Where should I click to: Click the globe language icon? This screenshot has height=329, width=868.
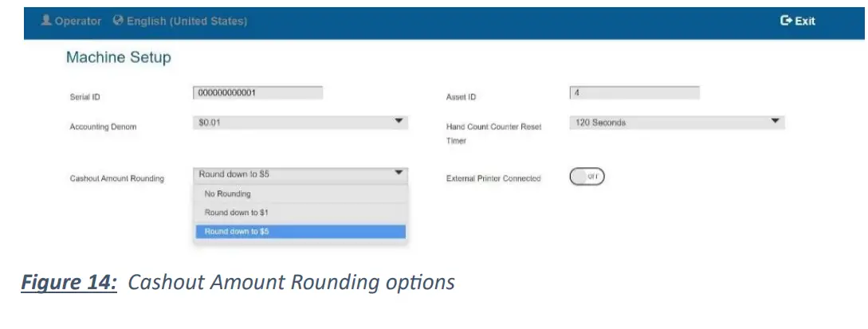(119, 21)
